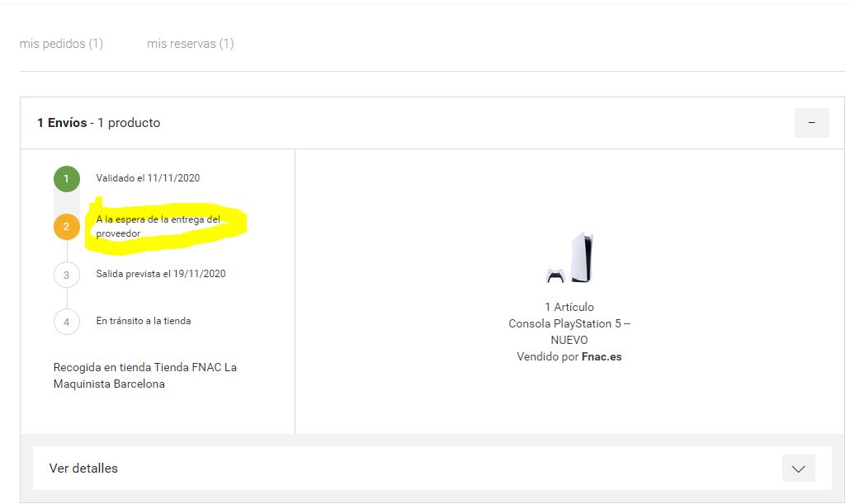This screenshot has height=504, width=850.
Task: Click the 'Ver detalles' label
Action: click(83, 469)
